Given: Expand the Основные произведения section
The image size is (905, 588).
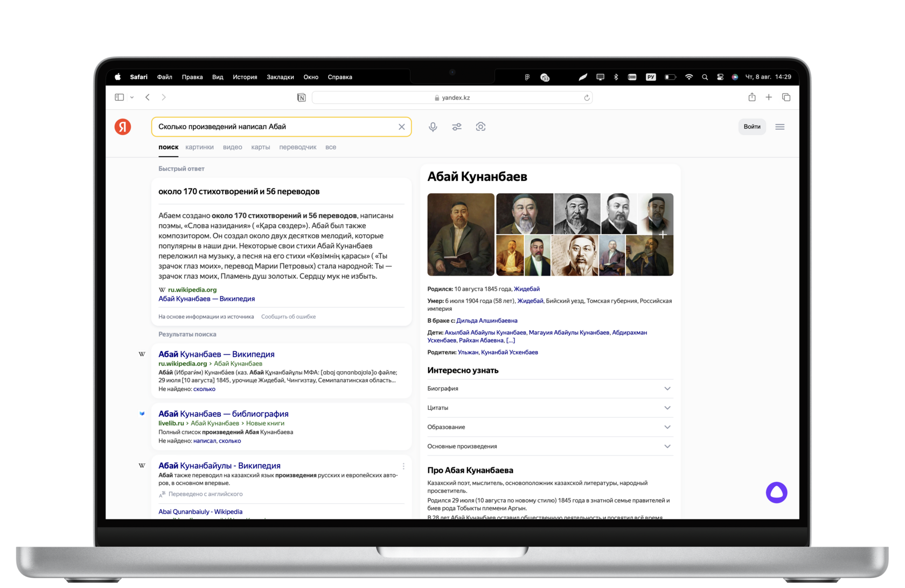Looking at the screenshot, I should pyautogui.click(x=549, y=446).
